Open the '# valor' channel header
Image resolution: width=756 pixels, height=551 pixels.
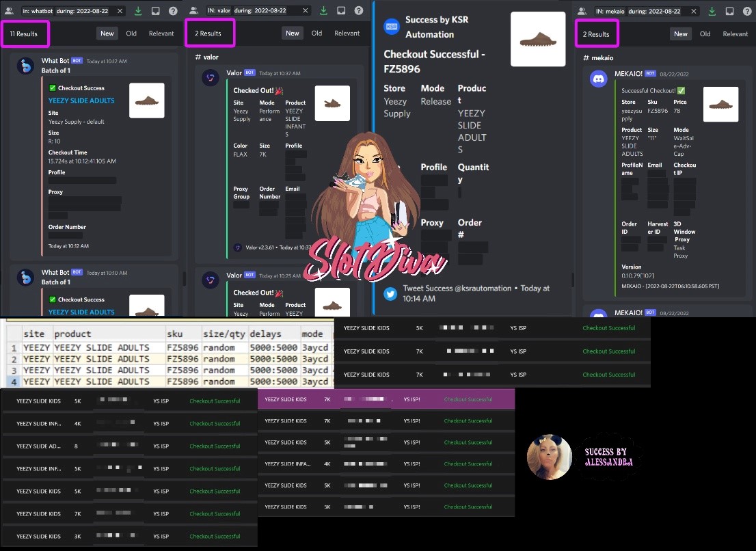pyautogui.click(x=207, y=57)
